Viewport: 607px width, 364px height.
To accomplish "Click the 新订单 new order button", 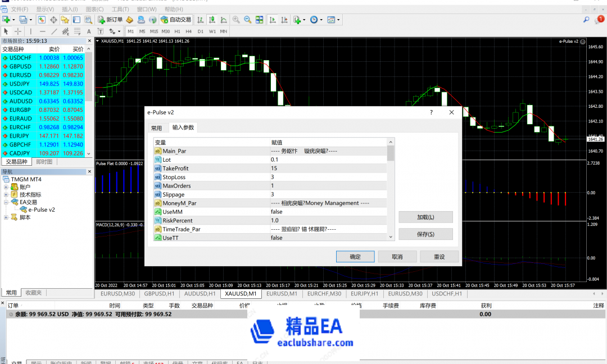I will click(x=110, y=20).
